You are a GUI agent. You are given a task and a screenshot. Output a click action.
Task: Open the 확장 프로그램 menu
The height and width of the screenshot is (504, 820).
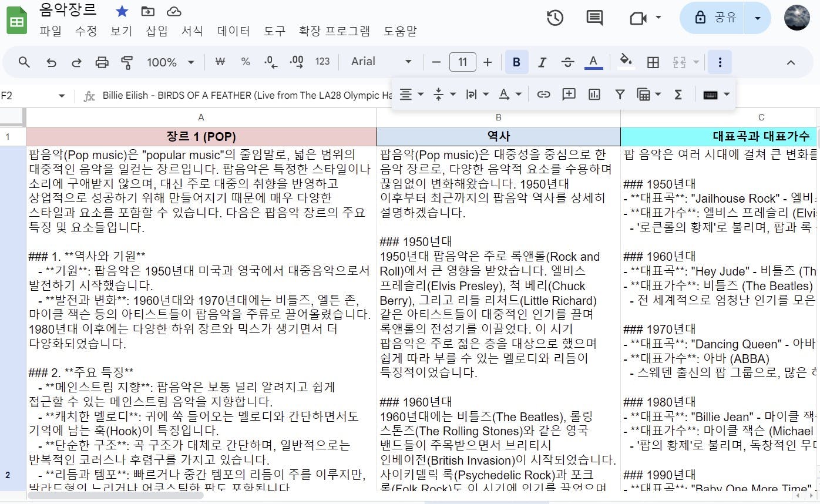(334, 31)
